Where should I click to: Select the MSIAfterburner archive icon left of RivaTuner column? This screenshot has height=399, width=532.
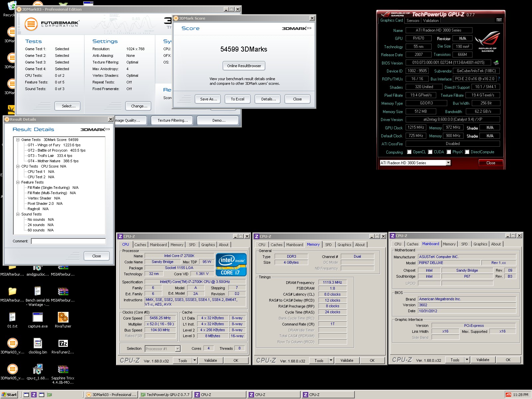[x=63, y=292]
